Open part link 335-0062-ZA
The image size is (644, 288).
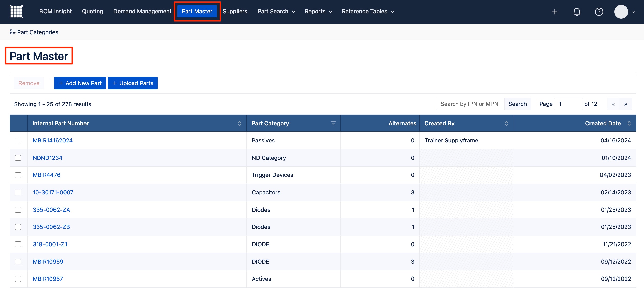(x=51, y=210)
